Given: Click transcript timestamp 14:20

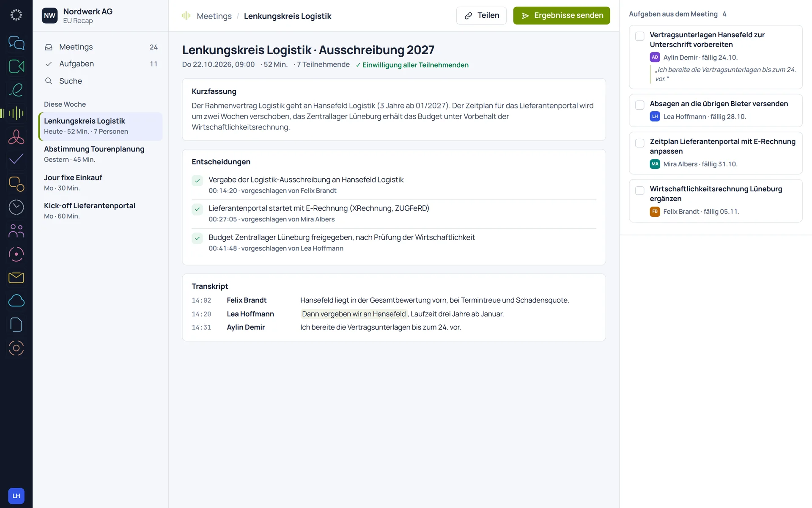Looking at the screenshot, I should pos(201,314).
